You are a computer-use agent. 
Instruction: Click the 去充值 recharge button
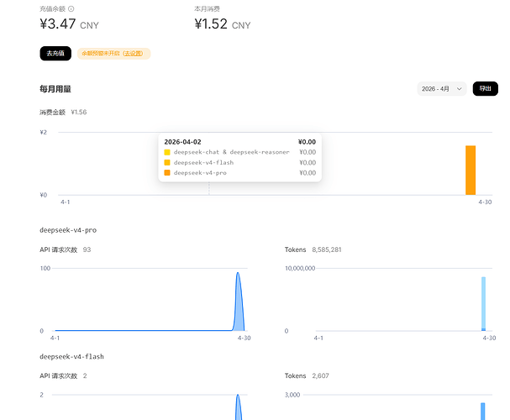coord(55,53)
